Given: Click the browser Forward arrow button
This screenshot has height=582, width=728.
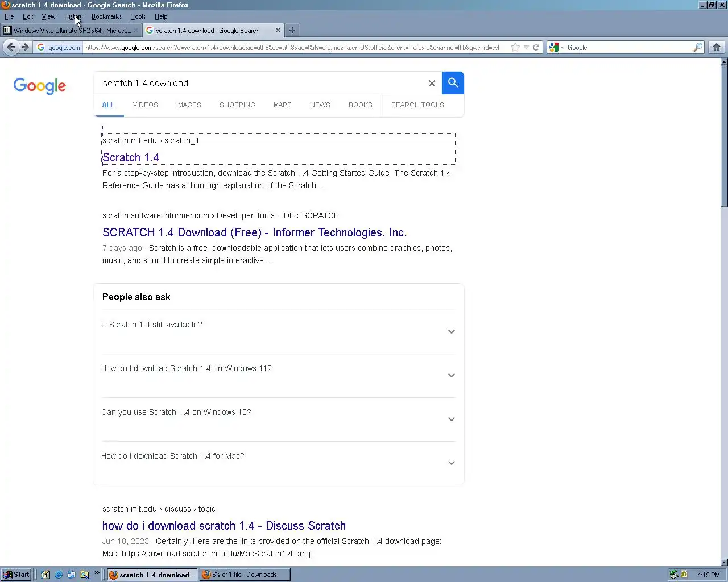Looking at the screenshot, I should coord(26,47).
